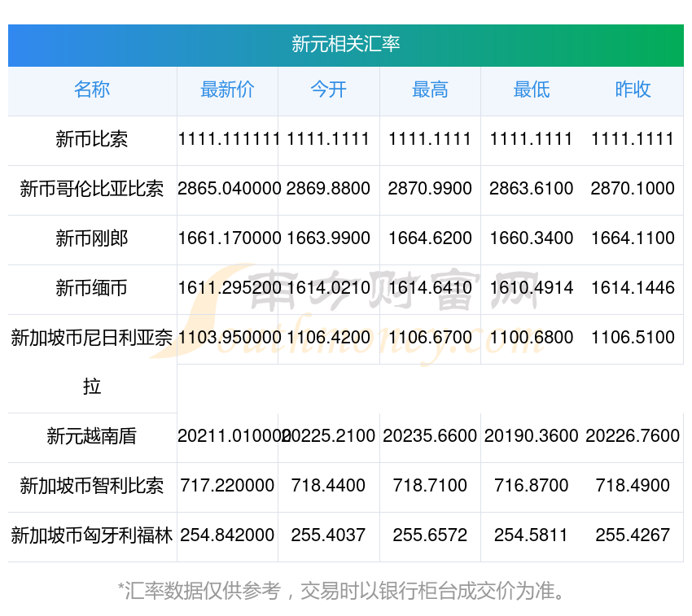Click the 新元相关汇率 table title banner
The width and height of the screenshot is (692, 616).
tap(345, 44)
